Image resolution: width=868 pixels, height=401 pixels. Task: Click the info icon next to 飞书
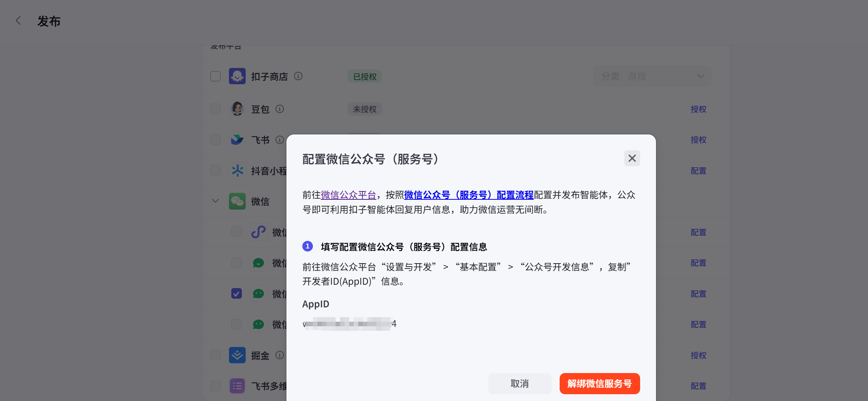tap(280, 140)
